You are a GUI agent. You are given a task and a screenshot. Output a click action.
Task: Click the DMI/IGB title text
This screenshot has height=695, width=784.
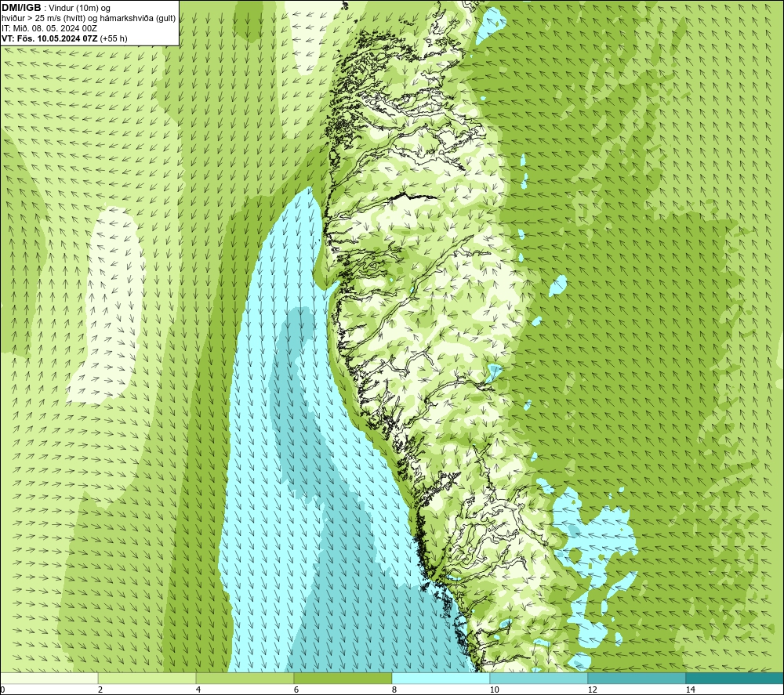[21, 8]
